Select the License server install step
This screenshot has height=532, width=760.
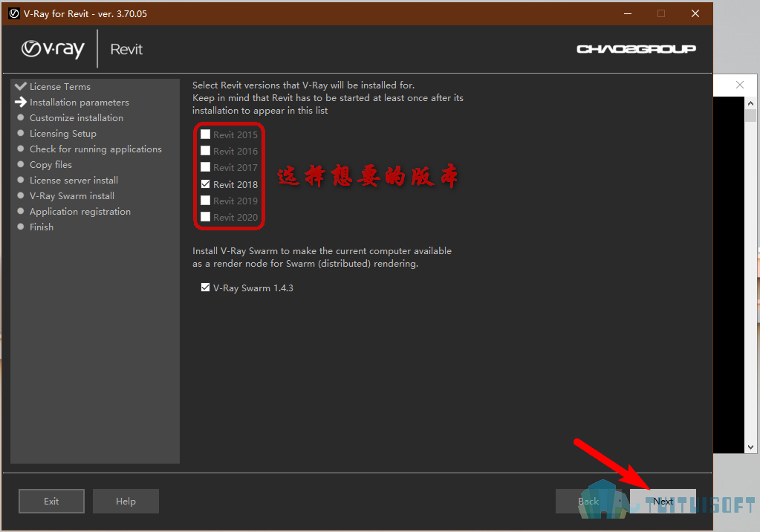pyautogui.click(x=74, y=181)
